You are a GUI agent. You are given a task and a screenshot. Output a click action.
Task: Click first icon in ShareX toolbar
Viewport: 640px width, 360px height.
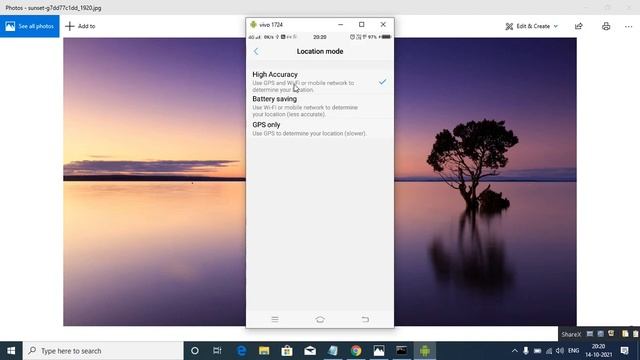point(589,334)
